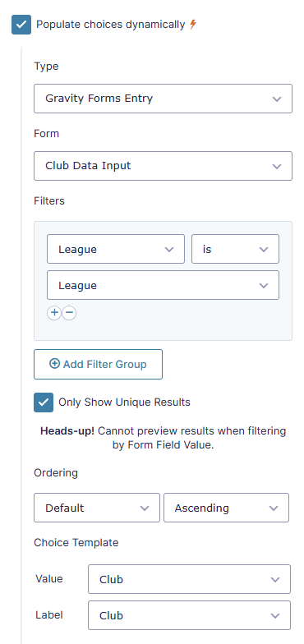Open the Type dropdown
The image size is (304, 644).
click(163, 99)
